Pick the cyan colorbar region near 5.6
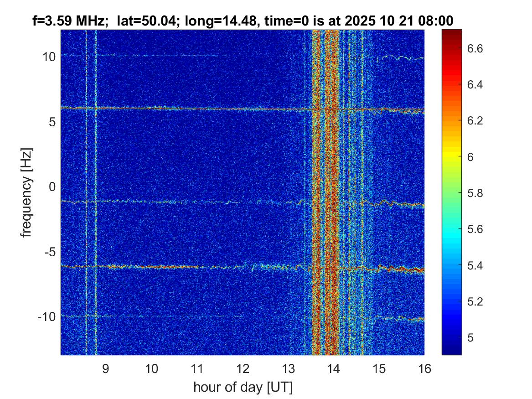The height and width of the screenshot is (399, 532). 452,229
